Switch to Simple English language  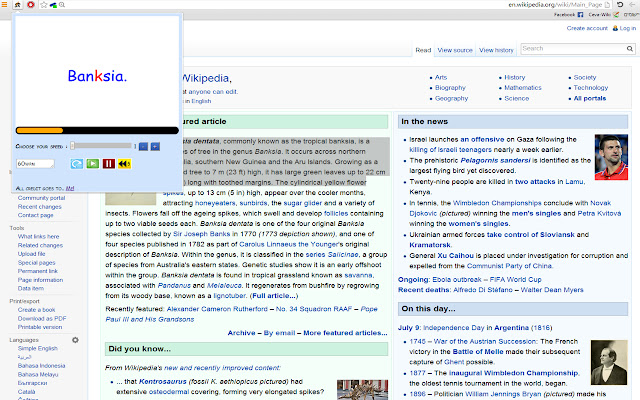[x=38, y=349]
